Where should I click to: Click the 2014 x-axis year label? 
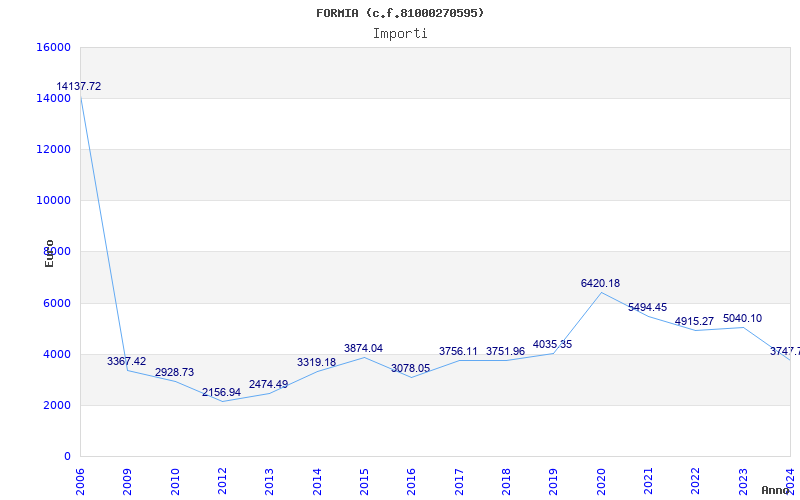click(x=317, y=482)
